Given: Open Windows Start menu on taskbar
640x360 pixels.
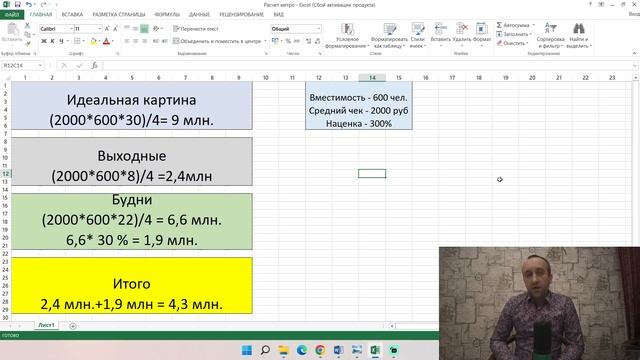Looking at the screenshot, I should coord(247,350).
